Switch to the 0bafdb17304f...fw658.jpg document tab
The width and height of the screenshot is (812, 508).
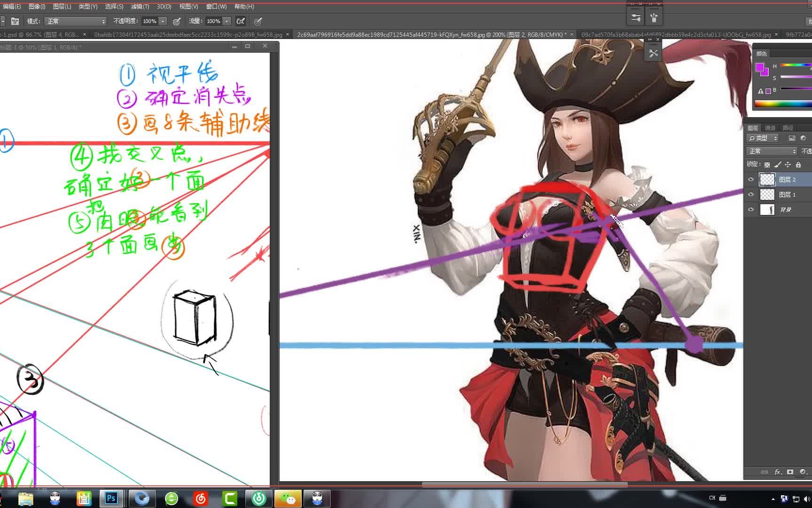coord(188,35)
